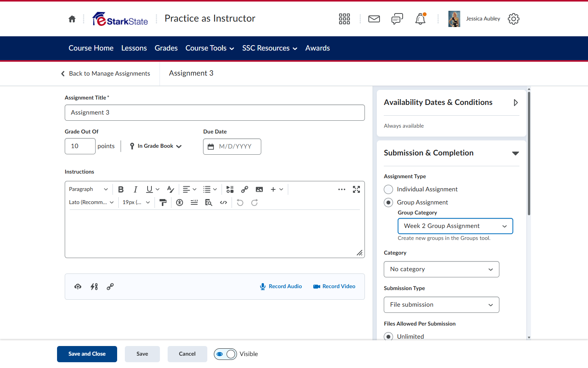This screenshot has height=368, width=588.
Task: Expand Availability Dates & Conditions panel
Action: click(516, 103)
